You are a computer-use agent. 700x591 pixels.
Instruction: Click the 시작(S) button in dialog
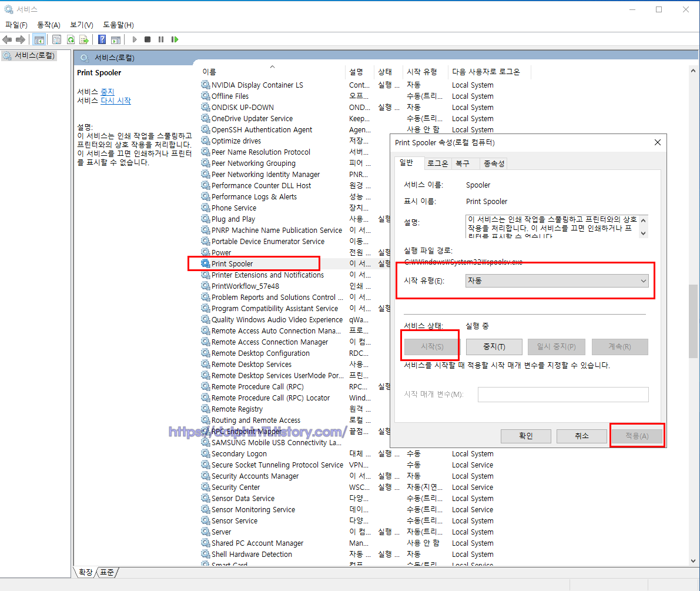coord(432,346)
